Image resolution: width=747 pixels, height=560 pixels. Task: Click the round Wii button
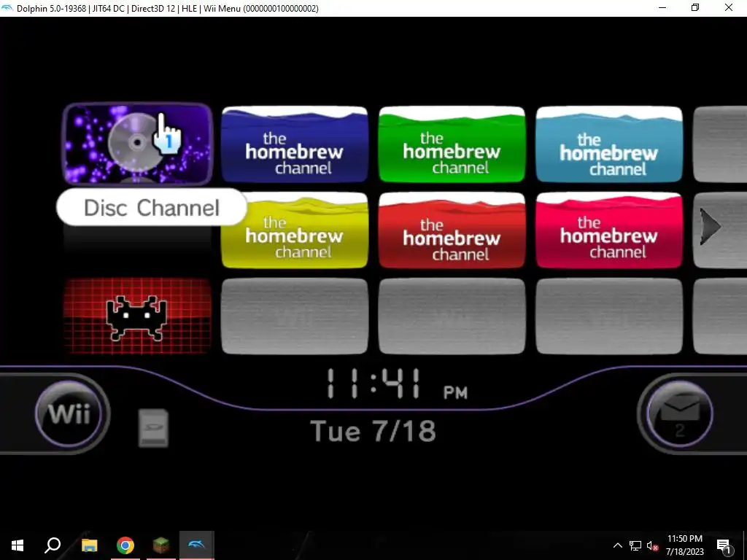coord(69,413)
